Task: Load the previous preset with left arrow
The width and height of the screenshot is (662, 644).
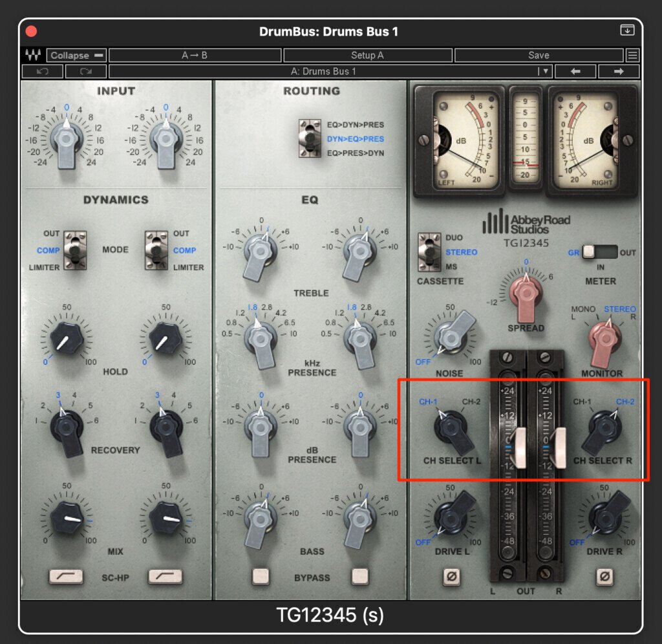Action: click(575, 71)
